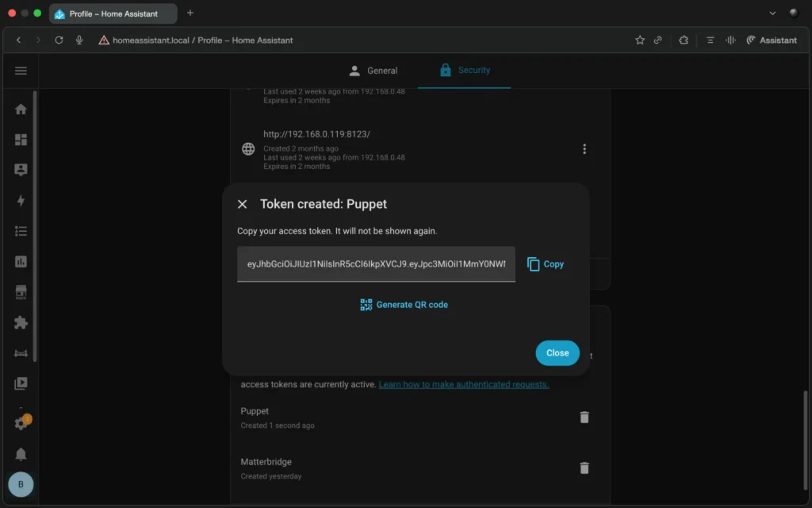Open the bridge icon in sidebar
812x508 pixels.
(x=21, y=353)
